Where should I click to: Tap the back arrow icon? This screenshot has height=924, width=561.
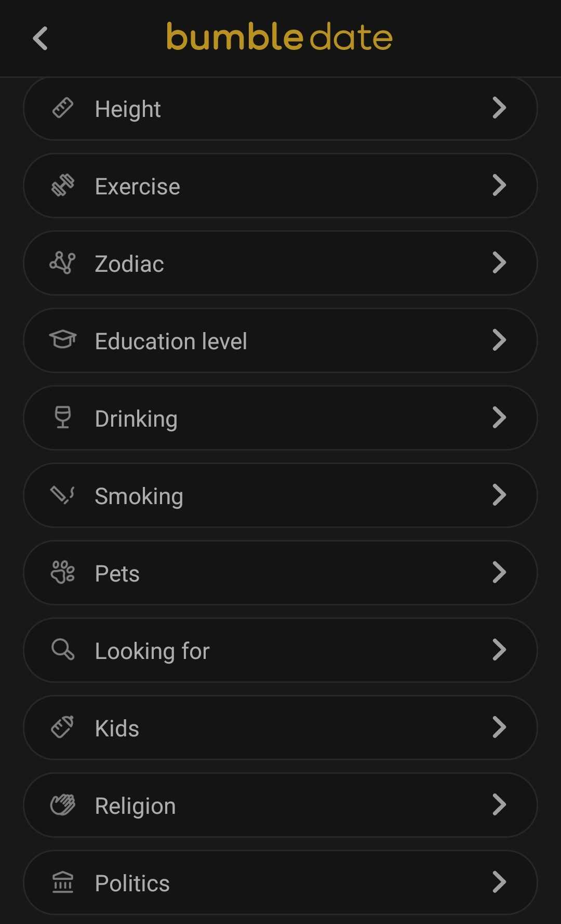(x=40, y=38)
